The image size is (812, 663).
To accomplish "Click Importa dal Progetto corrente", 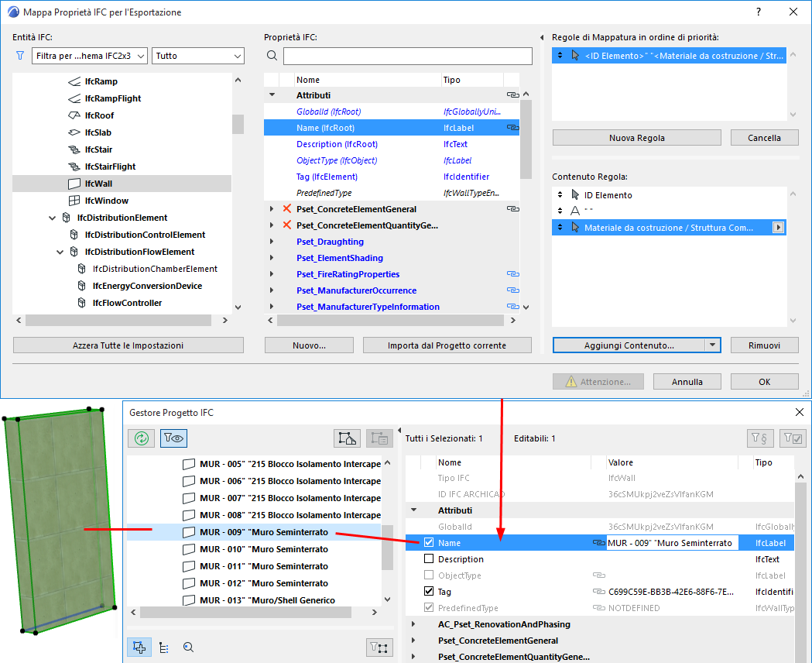I will coord(447,345).
